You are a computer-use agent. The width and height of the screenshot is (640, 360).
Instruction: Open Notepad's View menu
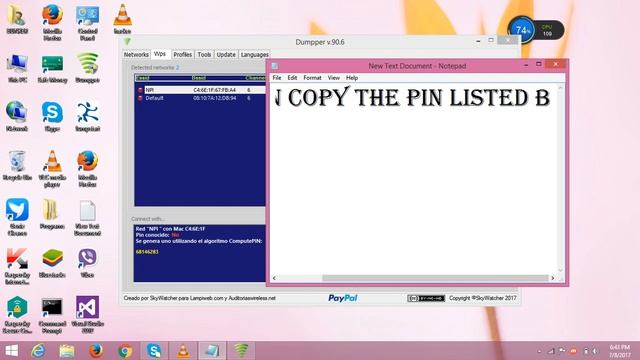click(x=333, y=78)
